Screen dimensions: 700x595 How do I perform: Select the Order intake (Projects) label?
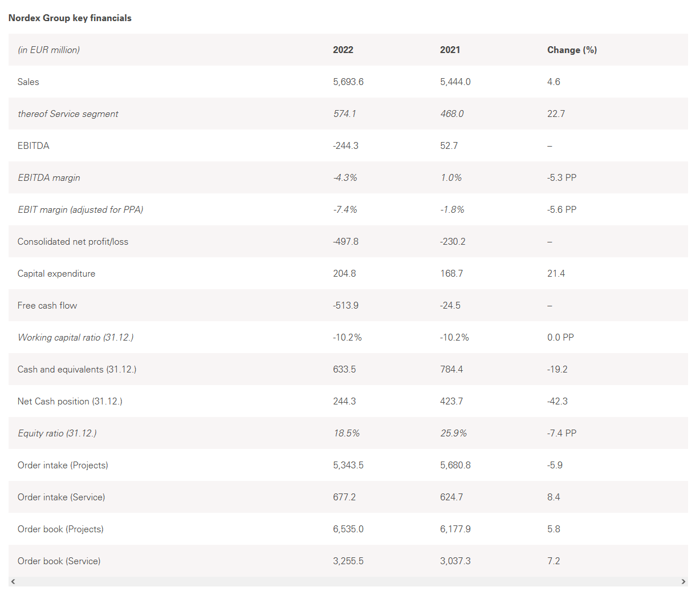click(x=63, y=466)
